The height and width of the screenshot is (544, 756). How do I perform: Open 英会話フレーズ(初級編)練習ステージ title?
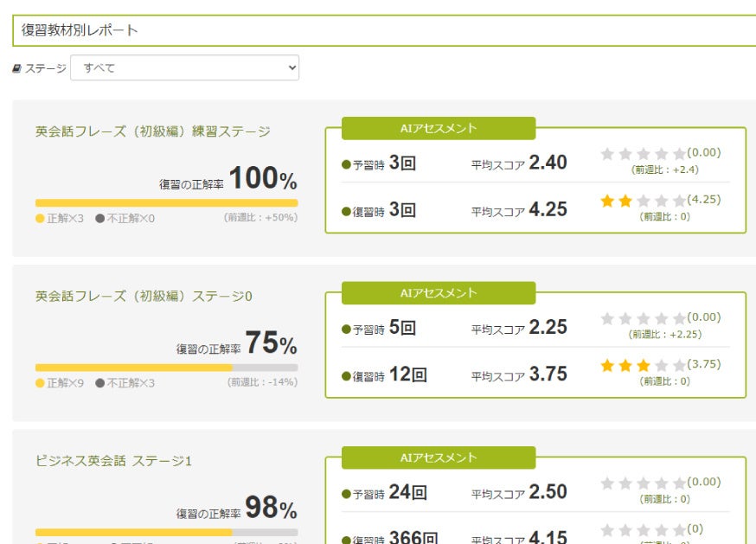[x=152, y=131]
